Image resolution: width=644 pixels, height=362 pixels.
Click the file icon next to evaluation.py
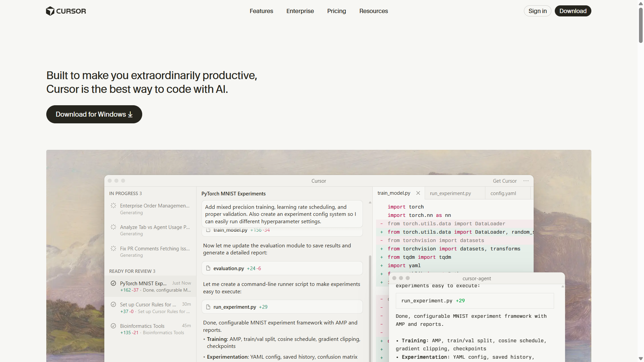tap(208, 268)
